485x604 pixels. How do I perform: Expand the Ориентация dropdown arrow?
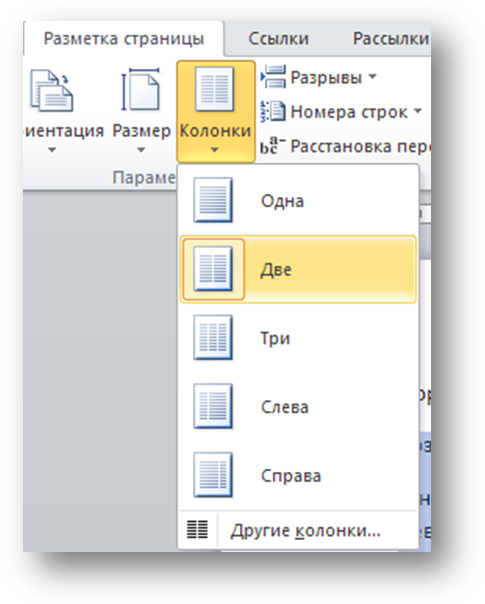[52, 149]
